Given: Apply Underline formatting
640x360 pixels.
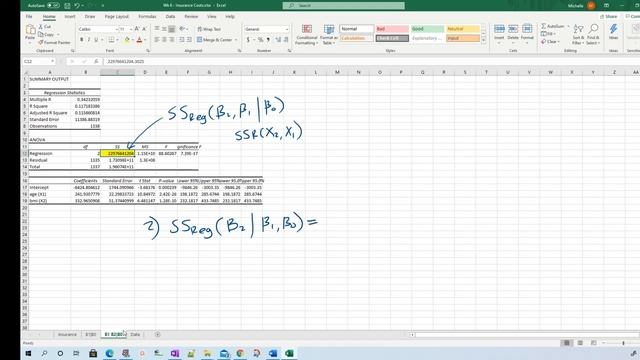Looking at the screenshot, I should click(x=96, y=40).
